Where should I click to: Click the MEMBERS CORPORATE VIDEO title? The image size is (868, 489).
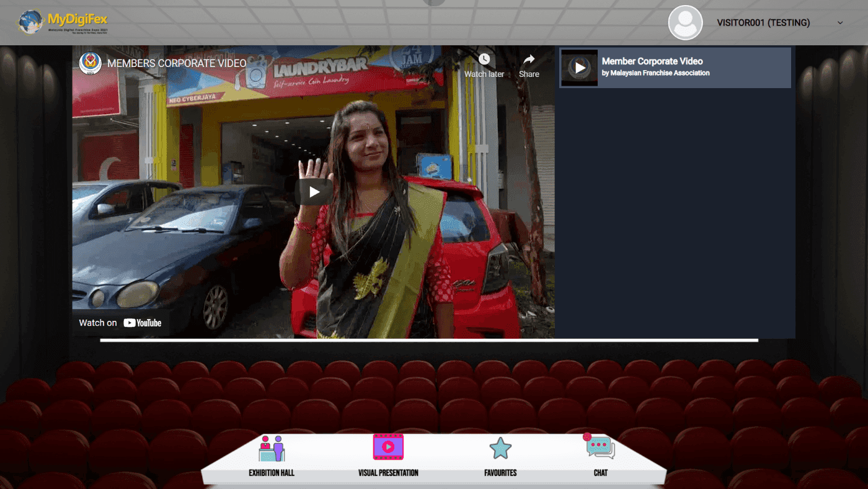[x=177, y=63]
